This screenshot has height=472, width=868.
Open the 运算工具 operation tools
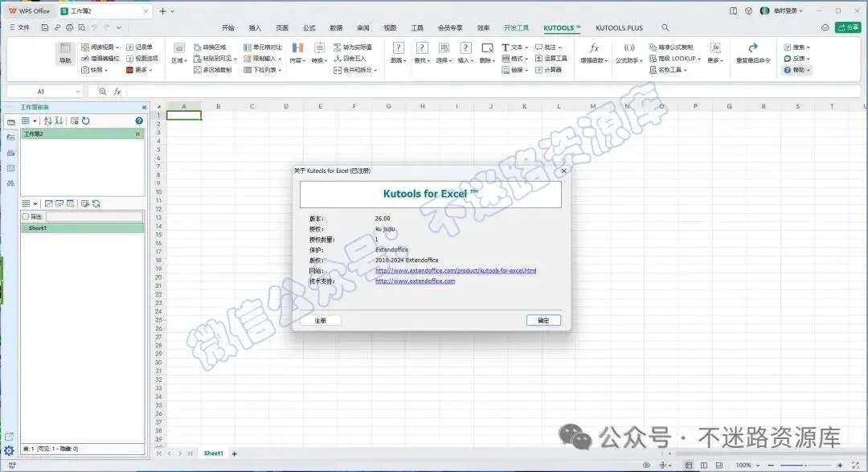tap(551, 59)
